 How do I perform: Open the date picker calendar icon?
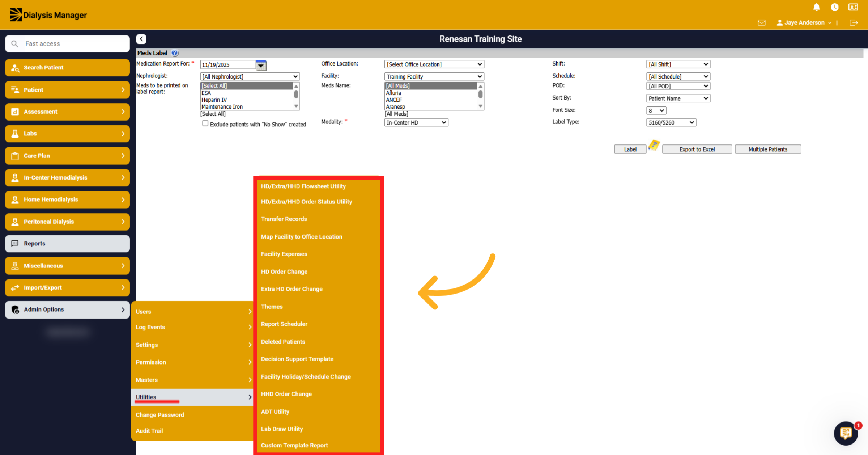point(261,65)
